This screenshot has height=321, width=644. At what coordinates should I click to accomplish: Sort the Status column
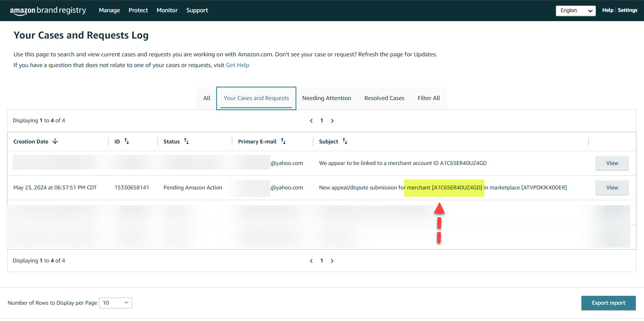pyautogui.click(x=186, y=141)
